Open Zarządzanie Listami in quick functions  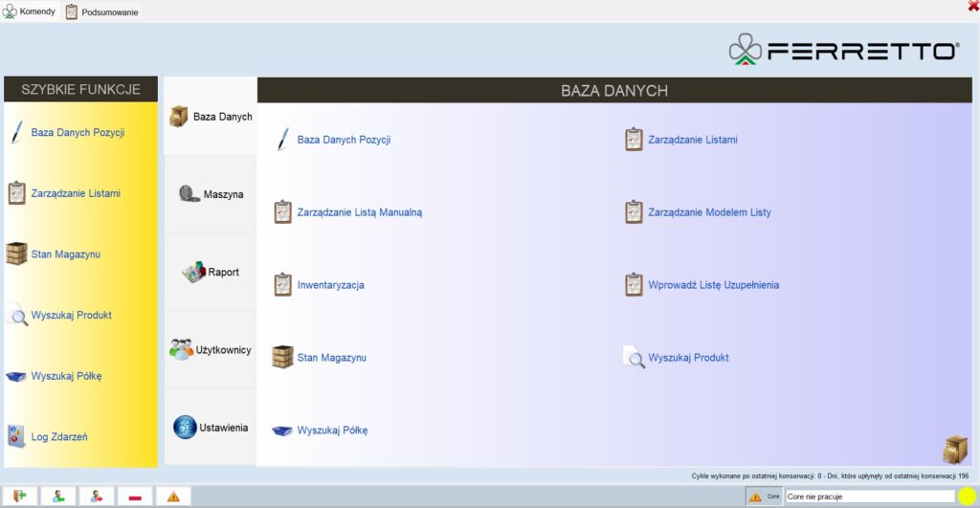point(76,193)
